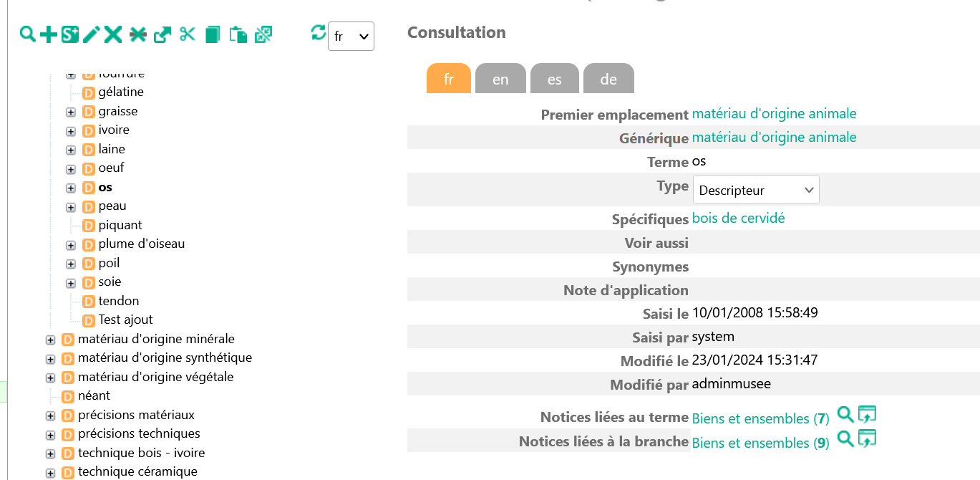Click the D icon next to ivoire

pyautogui.click(x=89, y=130)
